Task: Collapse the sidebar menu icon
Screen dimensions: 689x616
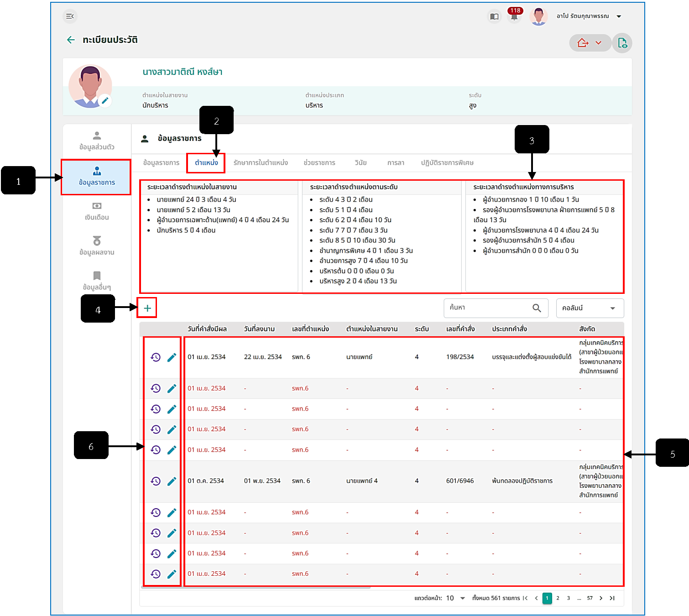Action: coord(70,16)
